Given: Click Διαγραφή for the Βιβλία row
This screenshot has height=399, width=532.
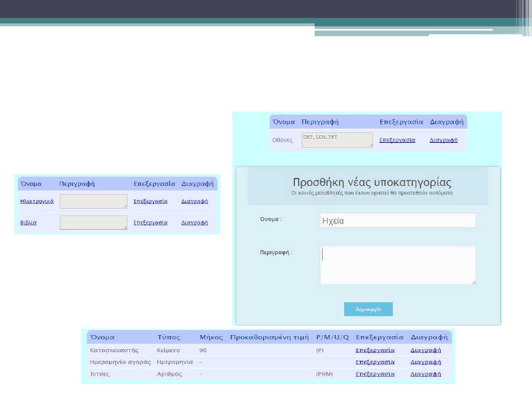Looking at the screenshot, I should pos(194,223).
